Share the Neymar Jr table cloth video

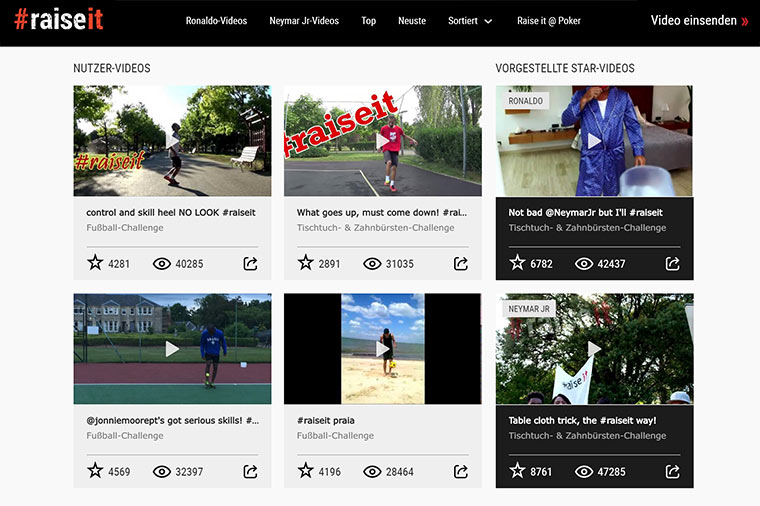[x=672, y=471]
